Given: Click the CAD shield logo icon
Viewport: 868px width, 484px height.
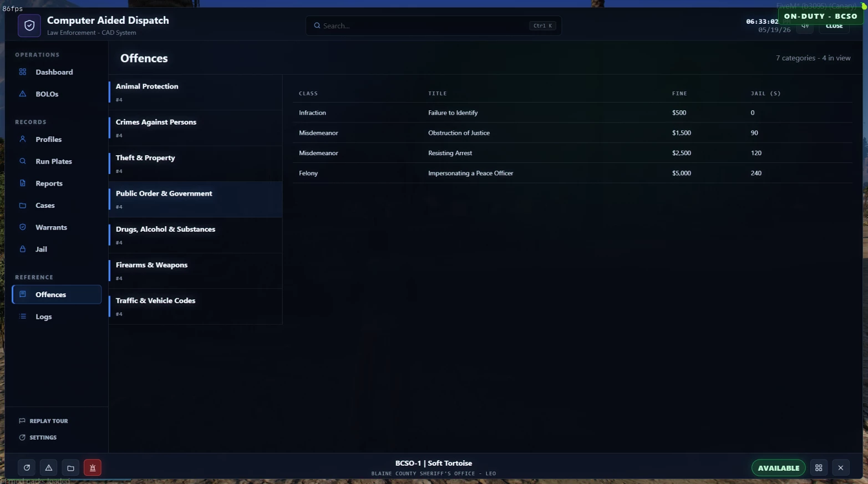Looking at the screenshot, I should (x=29, y=26).
